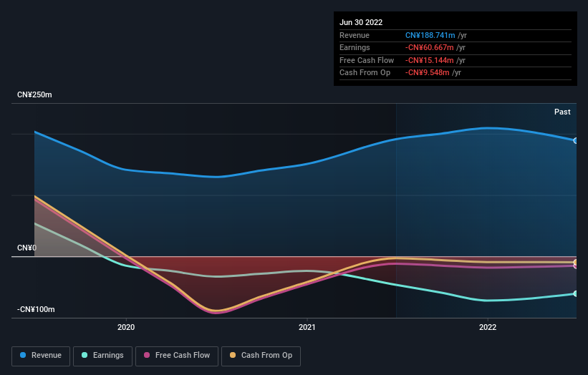Toggle the Earnings legend button

click(x=102, y=356)
